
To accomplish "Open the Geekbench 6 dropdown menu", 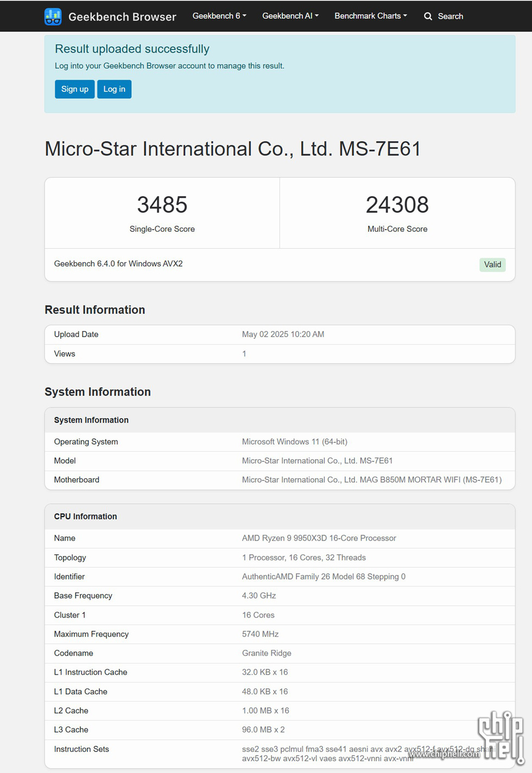I will pyautogui.click(x=219, y=16).
